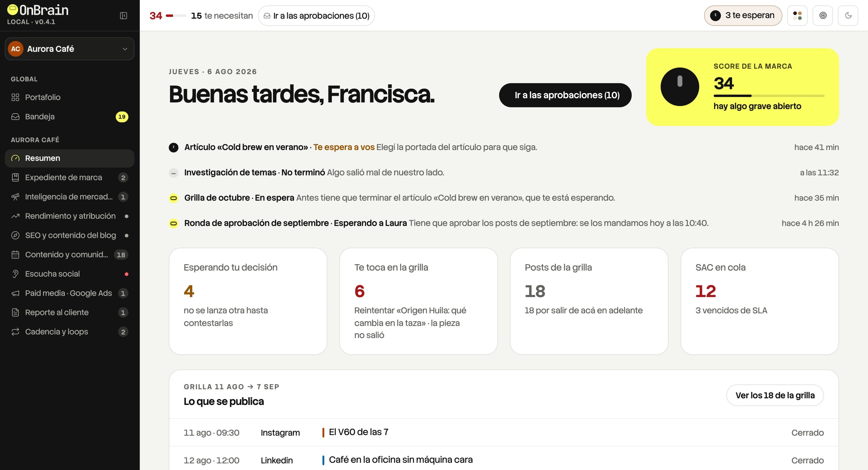The height and width of the screenshot is (470, 868).
Task: Click the Contenido y comunidad calendar icon
Action: click(15, 255)
